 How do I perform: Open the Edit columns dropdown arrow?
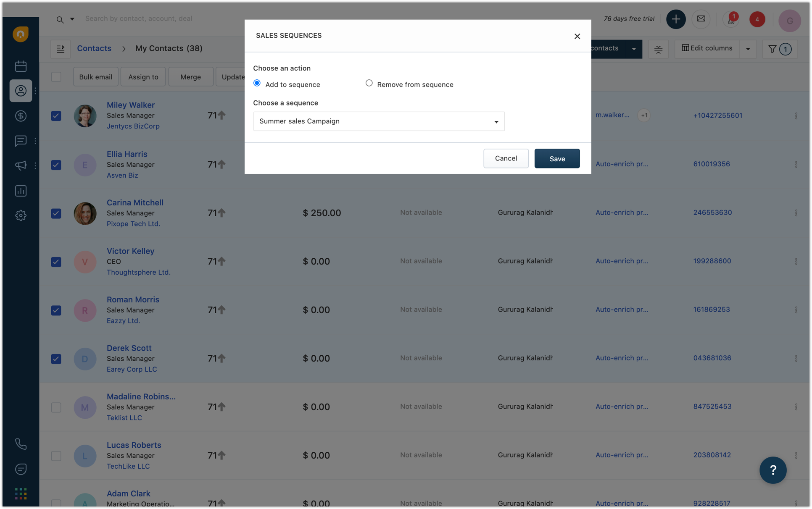click(x=748, y=49)
